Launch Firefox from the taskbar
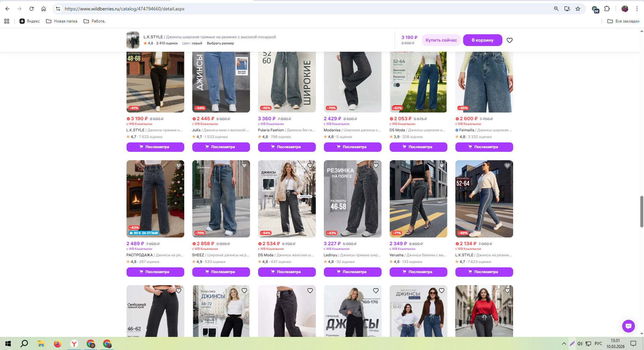This screenshot has height=350, width=644. (x=57, y=344)
